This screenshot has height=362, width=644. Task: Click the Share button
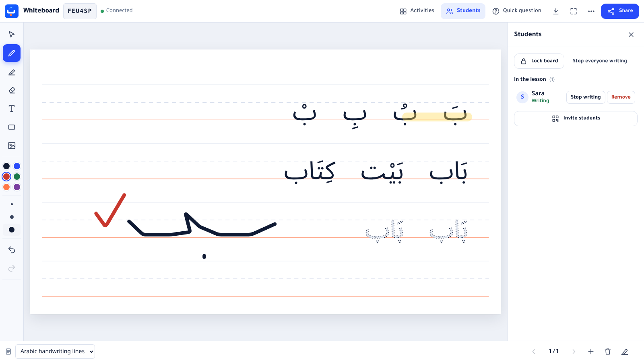[620, 11]
